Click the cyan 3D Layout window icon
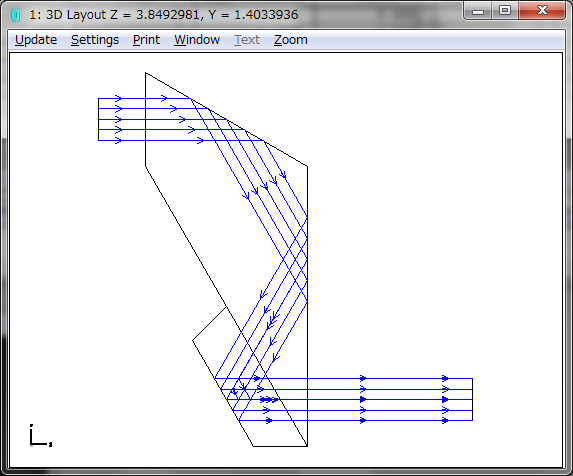Viewport: 573px width, 476px height. [x=16, y=15]
